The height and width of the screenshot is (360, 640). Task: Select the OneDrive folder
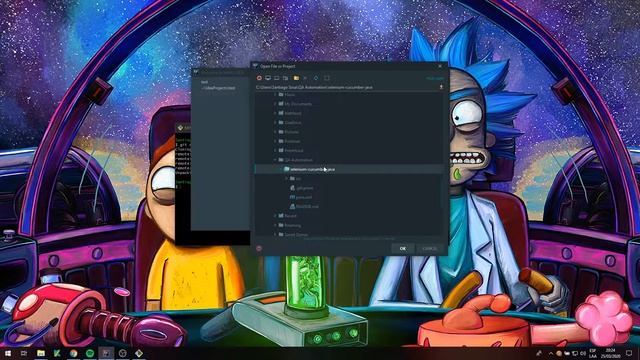293,122
